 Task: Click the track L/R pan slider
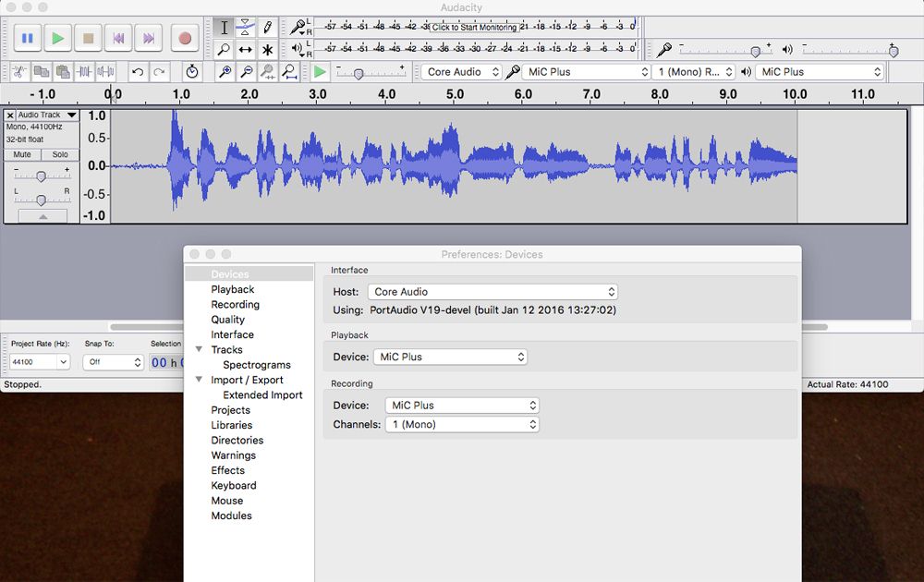click(41, 200)
